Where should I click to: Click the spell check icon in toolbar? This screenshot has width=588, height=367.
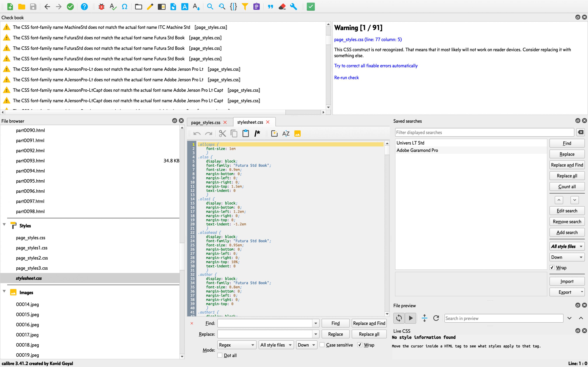(113, 6)
